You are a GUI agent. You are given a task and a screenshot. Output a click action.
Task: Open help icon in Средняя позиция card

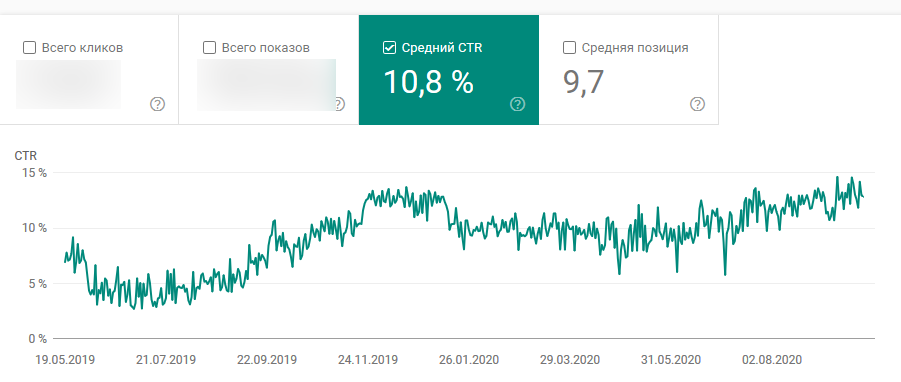697,104
